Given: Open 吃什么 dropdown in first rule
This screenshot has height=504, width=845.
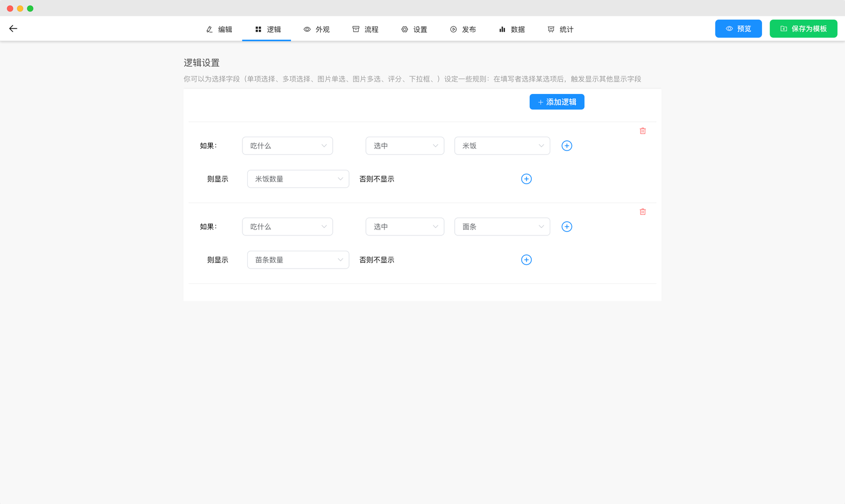Looking at the screenshot, I should (x=288, y=146).
